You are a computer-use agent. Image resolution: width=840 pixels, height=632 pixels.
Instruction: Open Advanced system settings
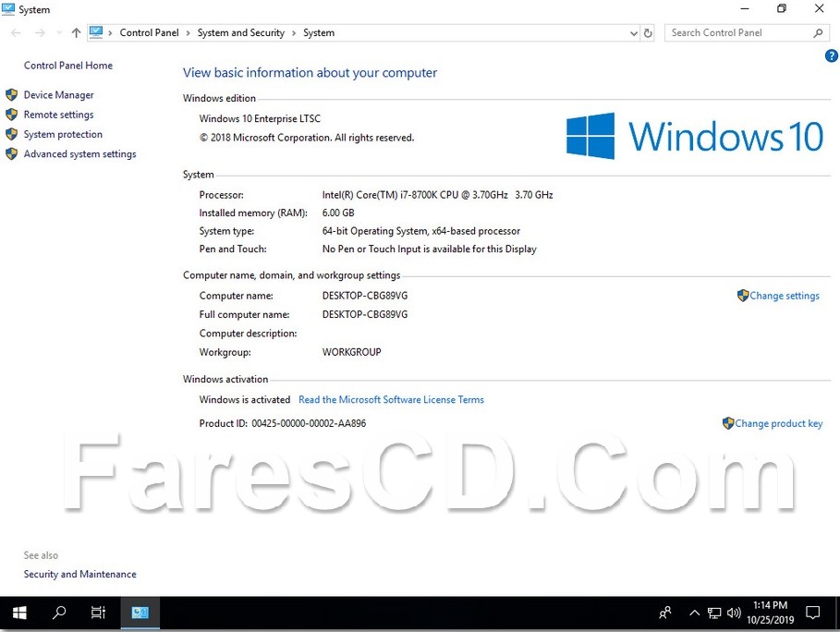[x=79, y=154]
